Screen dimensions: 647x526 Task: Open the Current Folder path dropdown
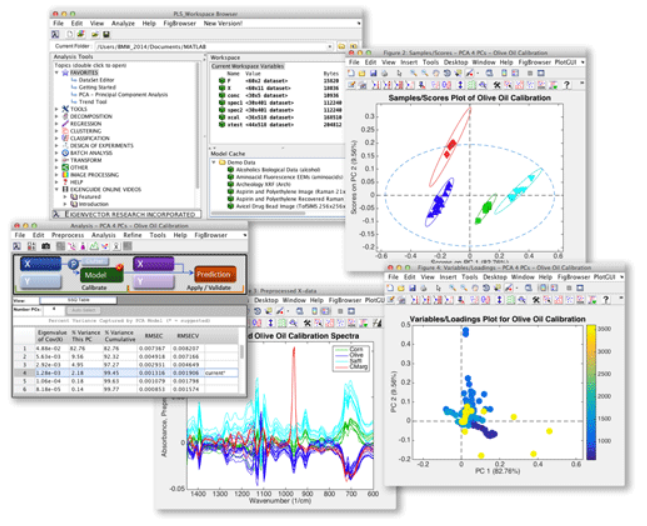(x=330, y=47)
